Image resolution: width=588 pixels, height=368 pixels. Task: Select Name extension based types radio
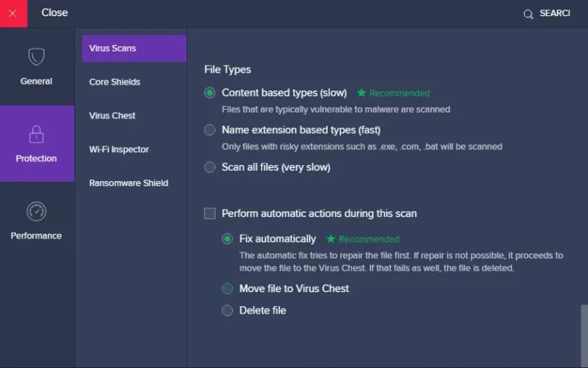[209, 130]
